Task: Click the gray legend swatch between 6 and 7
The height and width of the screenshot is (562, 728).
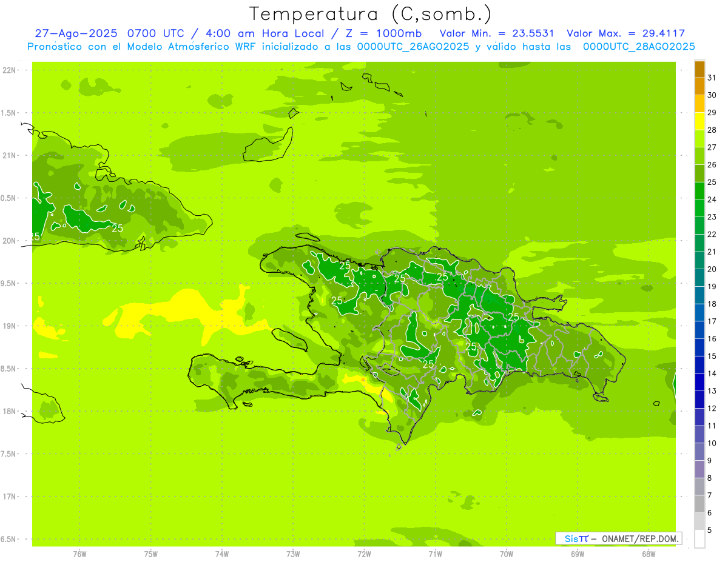Action: click(699, 504)
